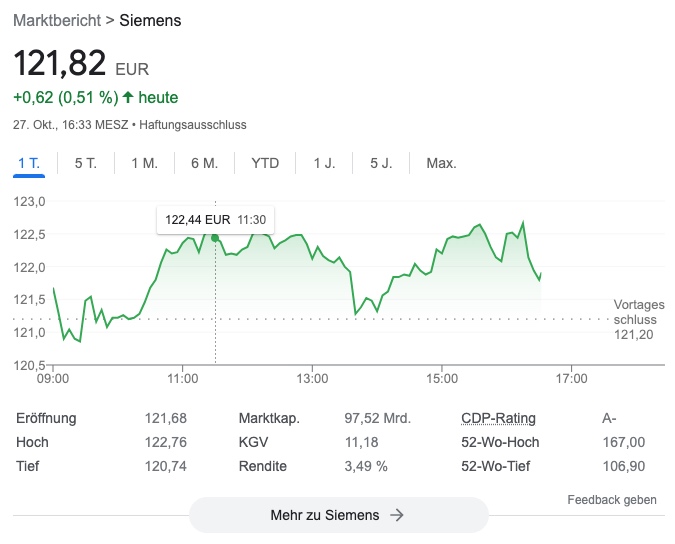Click the 52-Wo-Hoch value 167,00

click(624, 442)
